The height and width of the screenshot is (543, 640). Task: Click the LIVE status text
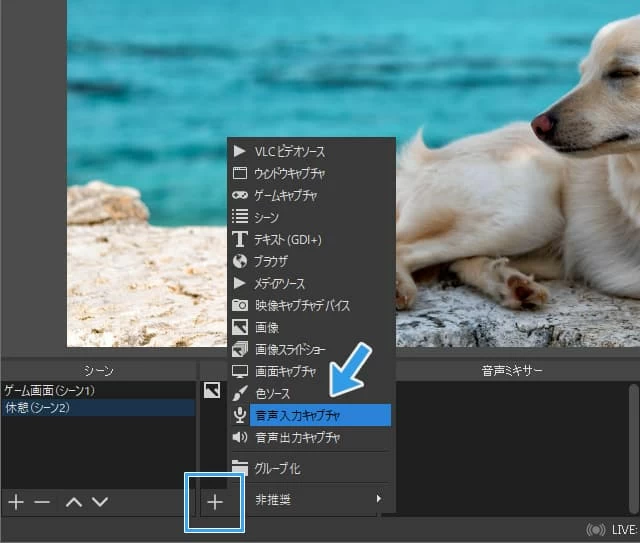624,530
